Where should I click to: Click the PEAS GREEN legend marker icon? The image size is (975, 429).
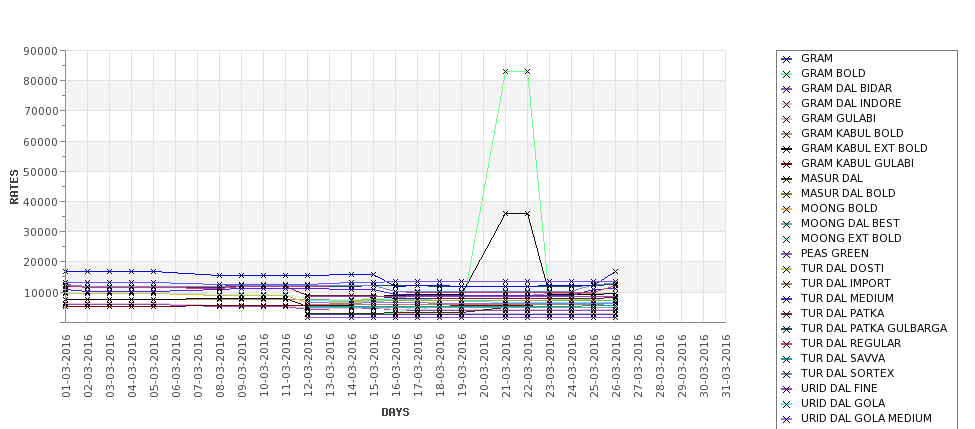pos(786,254)
